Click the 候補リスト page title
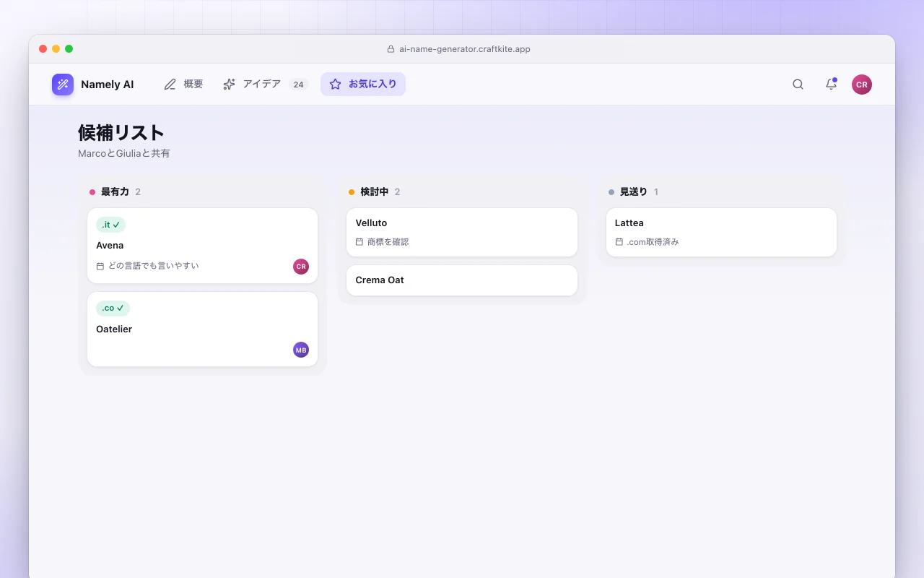 pyautogui.click(x=121, y=133)
